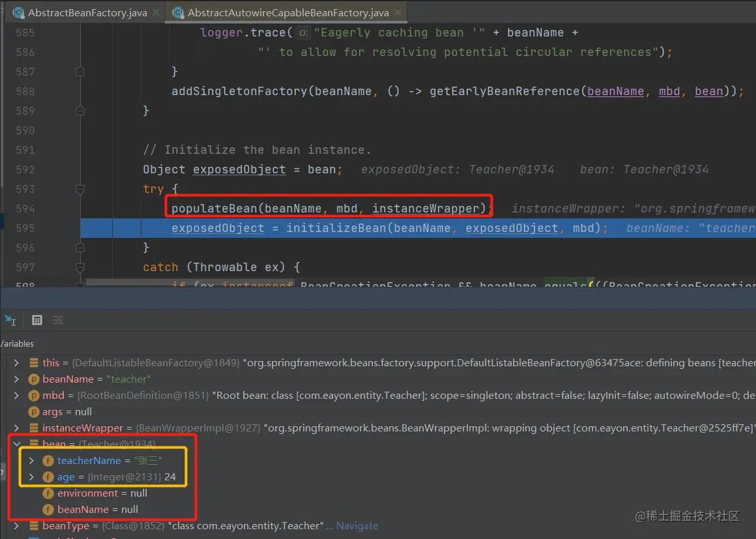
Task: Toggle code fold marker on line 587
Action: 81,72
